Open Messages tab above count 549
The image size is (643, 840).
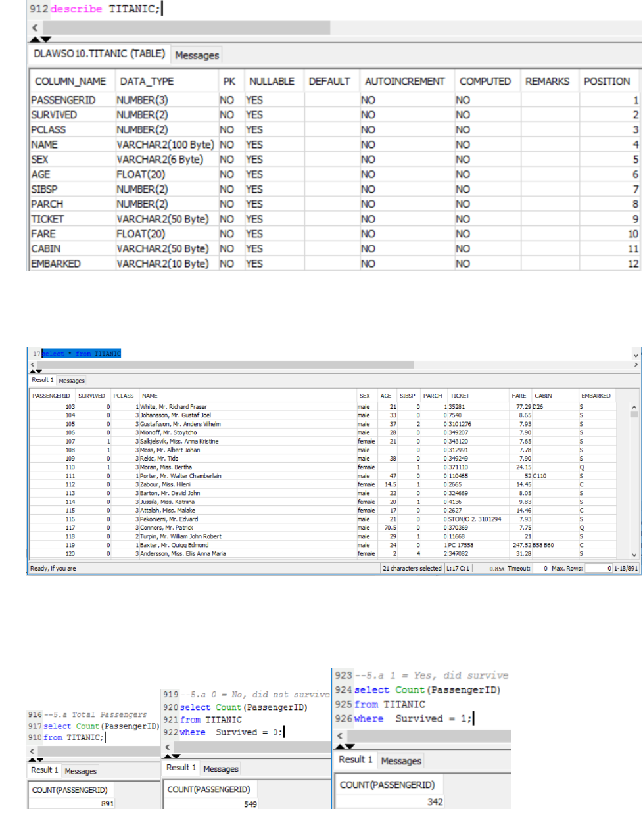click(x=221, y=768)
